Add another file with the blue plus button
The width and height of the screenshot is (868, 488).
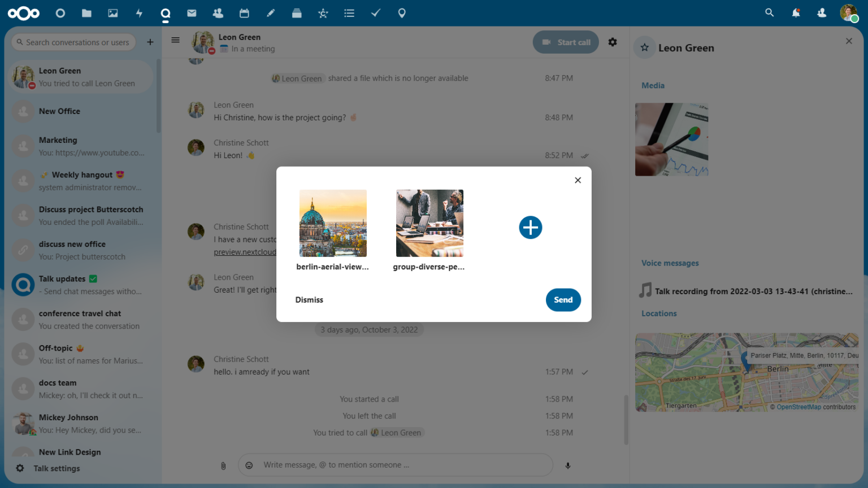[531, 228]
